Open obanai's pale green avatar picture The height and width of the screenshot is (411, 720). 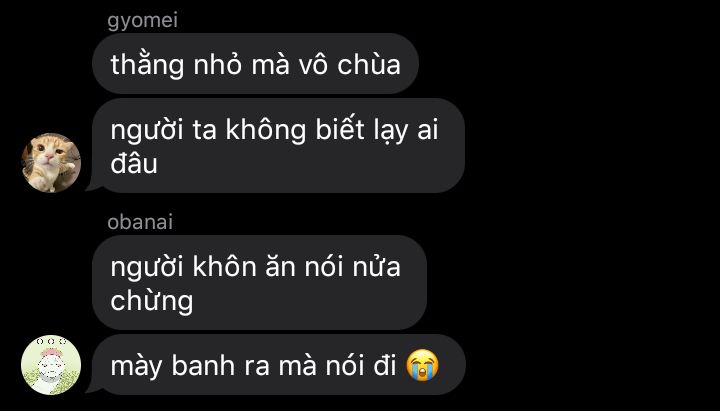pyautogui.click(x=51, y=365)
